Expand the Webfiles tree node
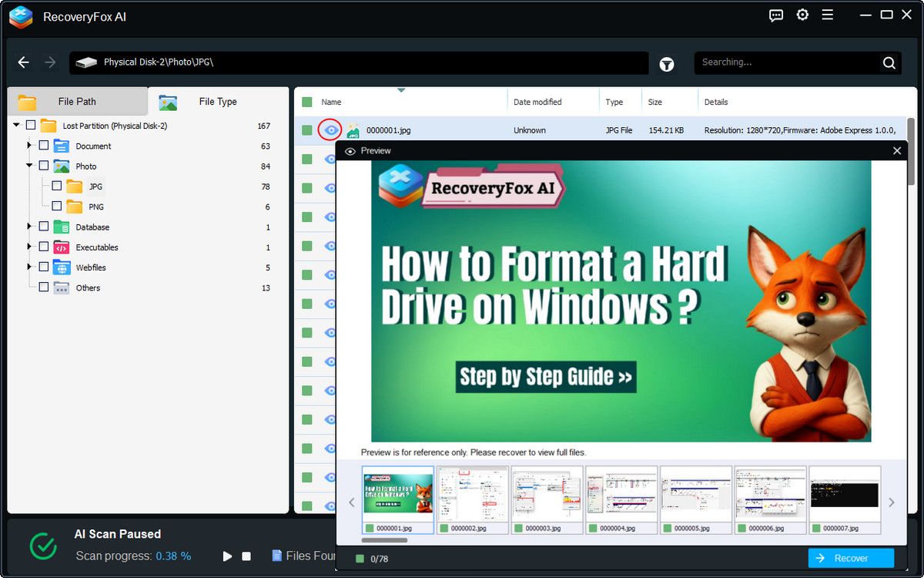 point(29,267)
